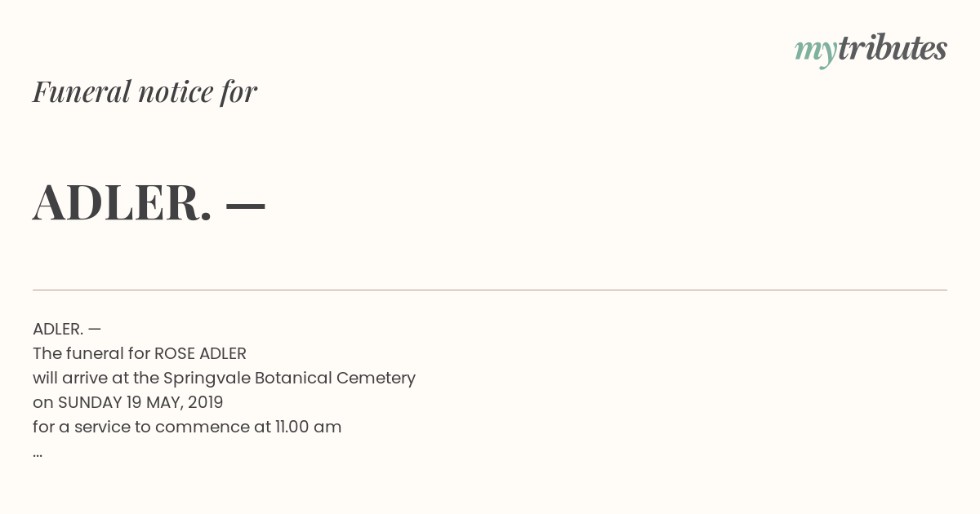Image resolution: width=980 pixels, height=514 pixels.
Task: Click the Springvale Botanical Cemetery text
Action: (289, 379)
